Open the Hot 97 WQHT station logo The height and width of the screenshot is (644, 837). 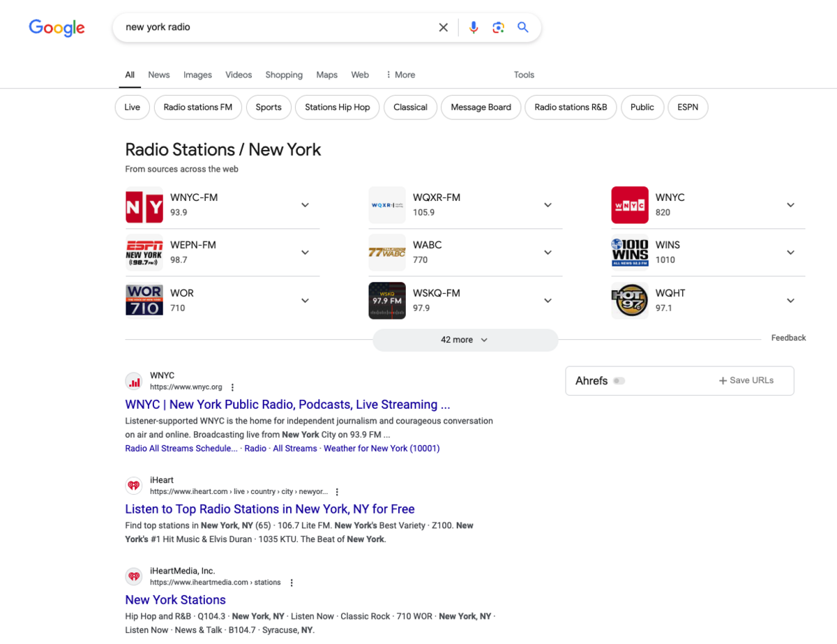630,301
